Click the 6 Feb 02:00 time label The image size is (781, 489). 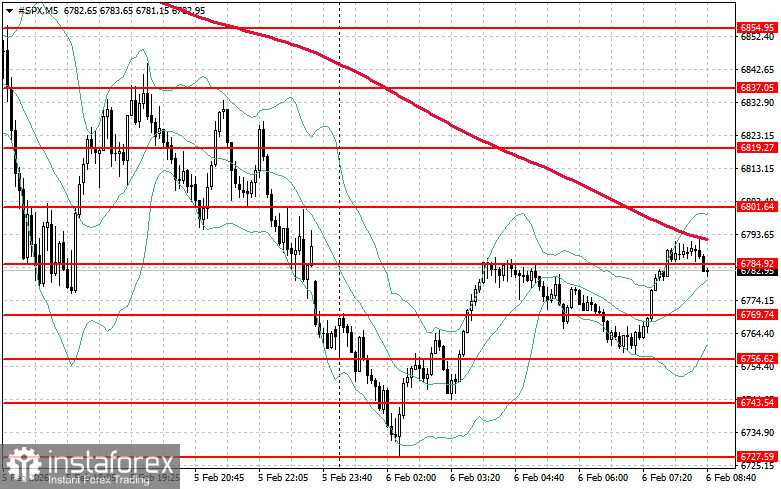pos(411,478)
